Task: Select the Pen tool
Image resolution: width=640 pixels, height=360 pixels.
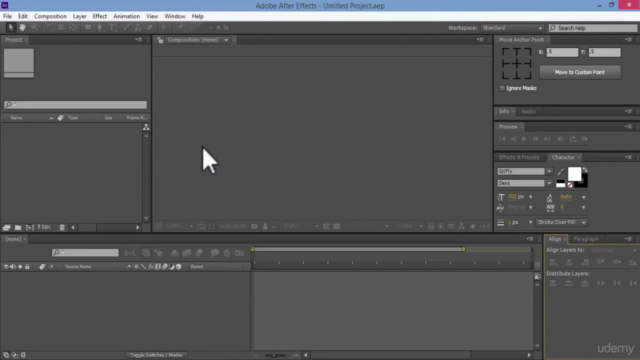Action: point(100,27)
